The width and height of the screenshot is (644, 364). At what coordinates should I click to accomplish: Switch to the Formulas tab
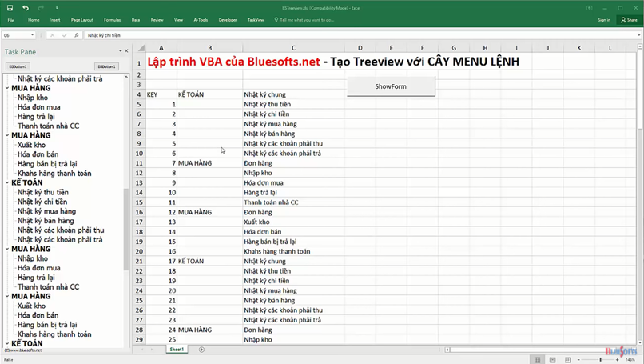pos(112,20)
